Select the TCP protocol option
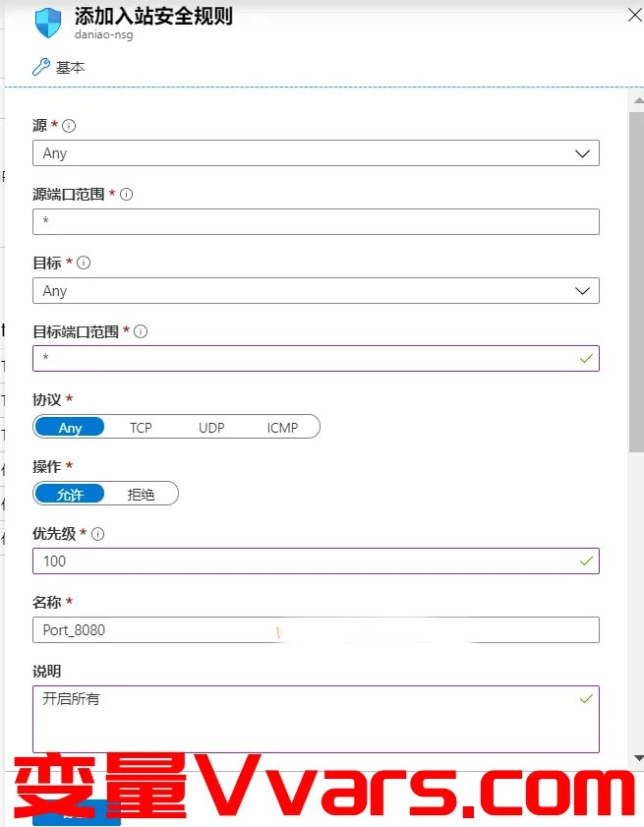 tap(141, 427)
